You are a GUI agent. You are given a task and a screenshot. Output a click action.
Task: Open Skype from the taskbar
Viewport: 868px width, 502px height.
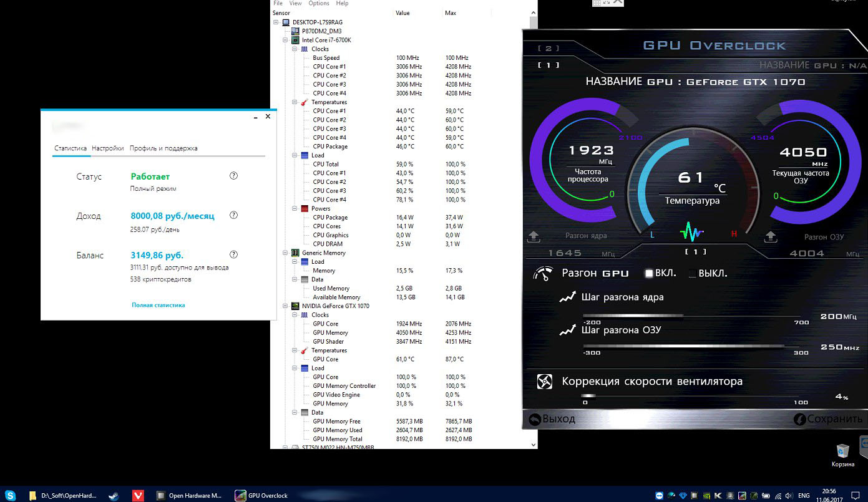click(10, 496)
